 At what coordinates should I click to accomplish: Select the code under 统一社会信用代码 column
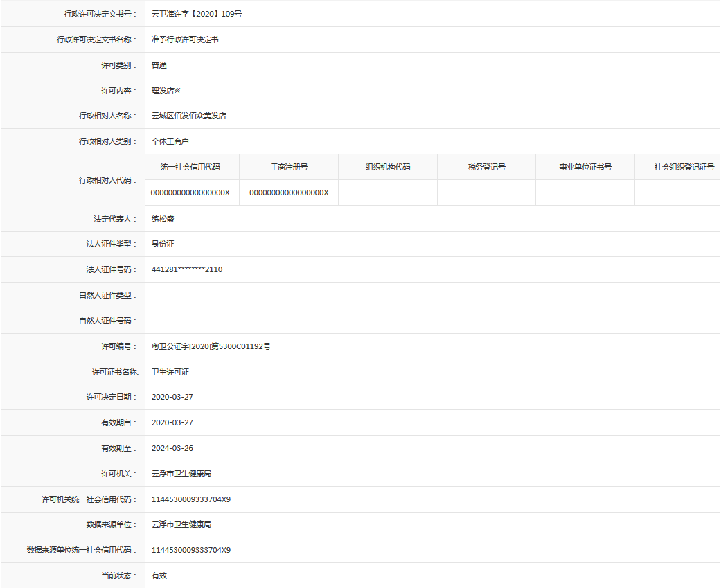pos(190,193)
